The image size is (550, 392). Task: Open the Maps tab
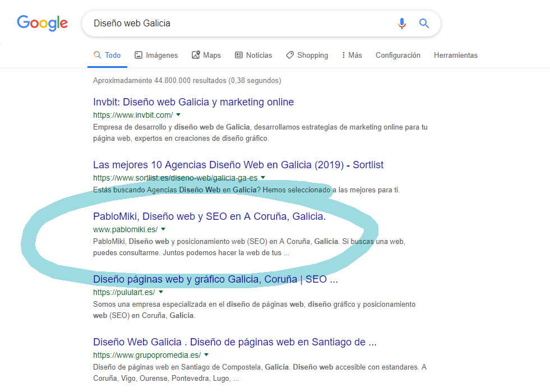pos(206,55)
